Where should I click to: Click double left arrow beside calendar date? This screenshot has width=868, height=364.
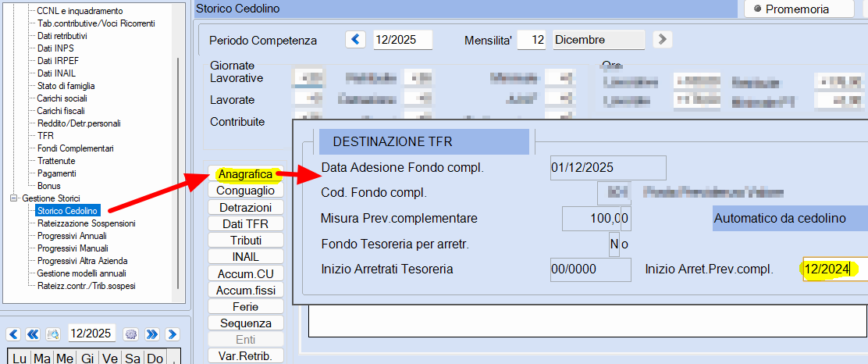33,334
